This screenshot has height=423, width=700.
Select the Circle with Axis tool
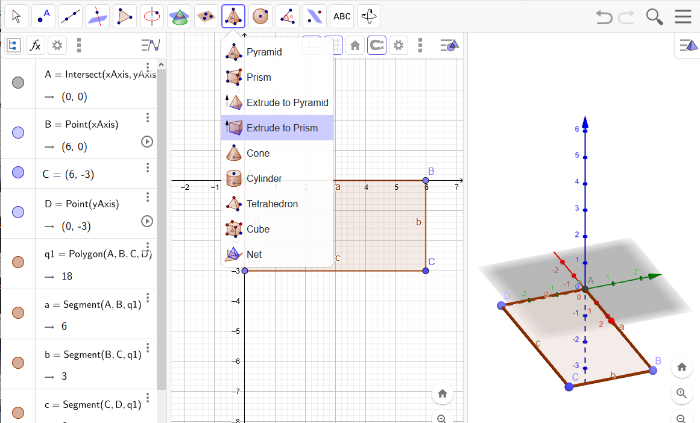click(x=152, y=17)
